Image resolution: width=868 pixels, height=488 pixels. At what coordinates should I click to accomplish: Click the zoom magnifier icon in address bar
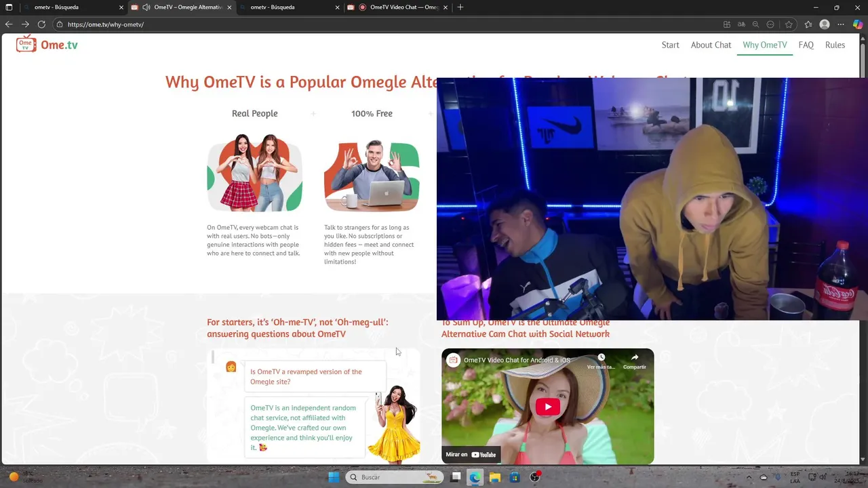tap(756, 24)
